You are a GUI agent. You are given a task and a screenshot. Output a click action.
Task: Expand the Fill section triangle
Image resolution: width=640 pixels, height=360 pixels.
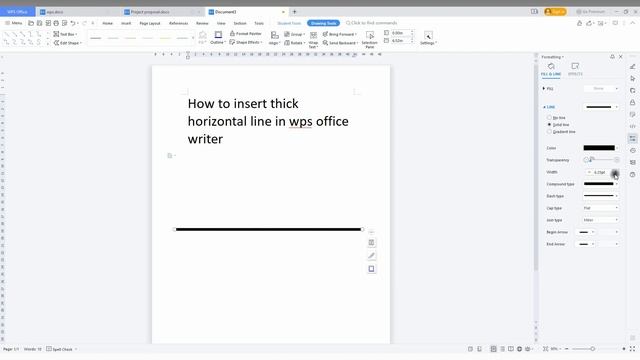point(544,89)
